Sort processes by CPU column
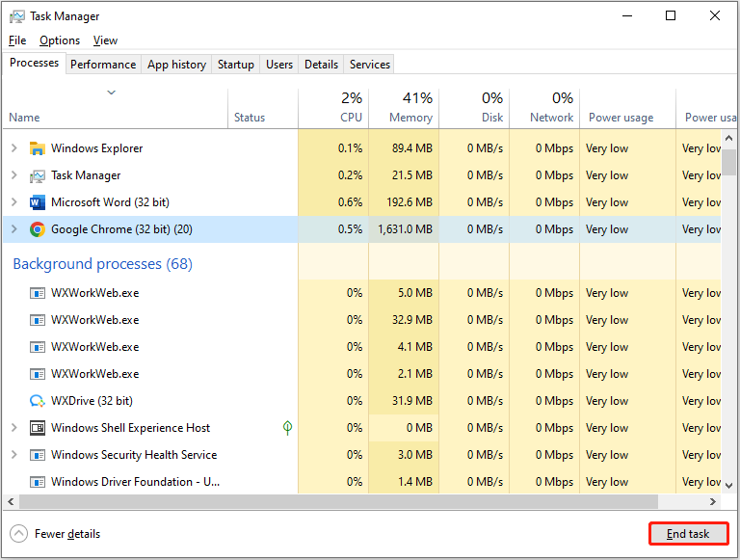Viewport: 740px width, 560px height. [x=333, y=109]
